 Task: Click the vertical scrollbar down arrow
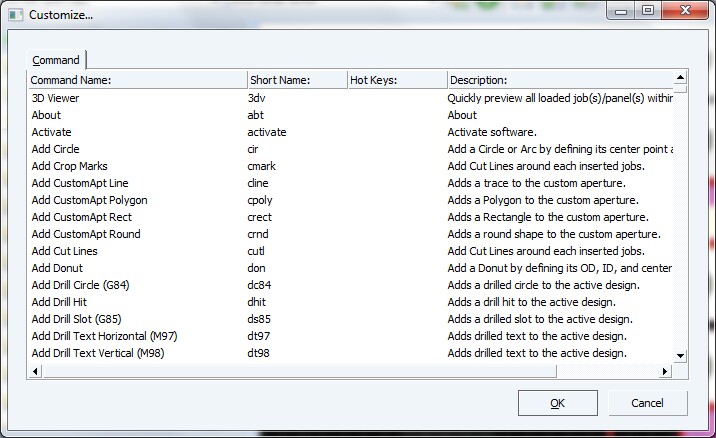[680, 356]
